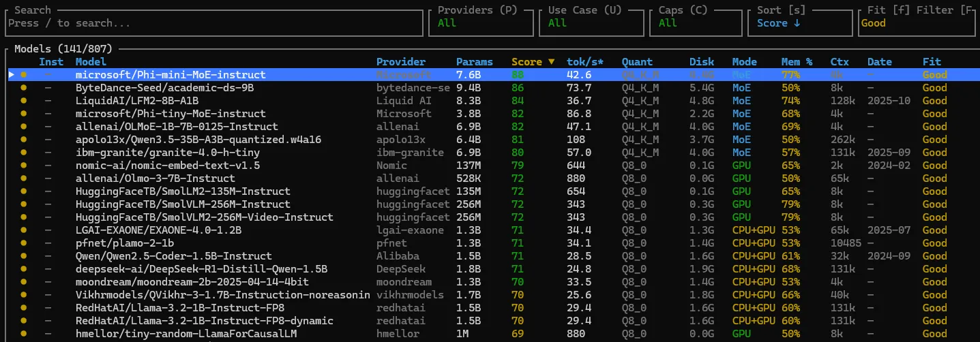The height and width of the screenshot is (342, 980).
Task: Click the status dot for pfnet/plamo-2-1b
Action: point(24,243)
